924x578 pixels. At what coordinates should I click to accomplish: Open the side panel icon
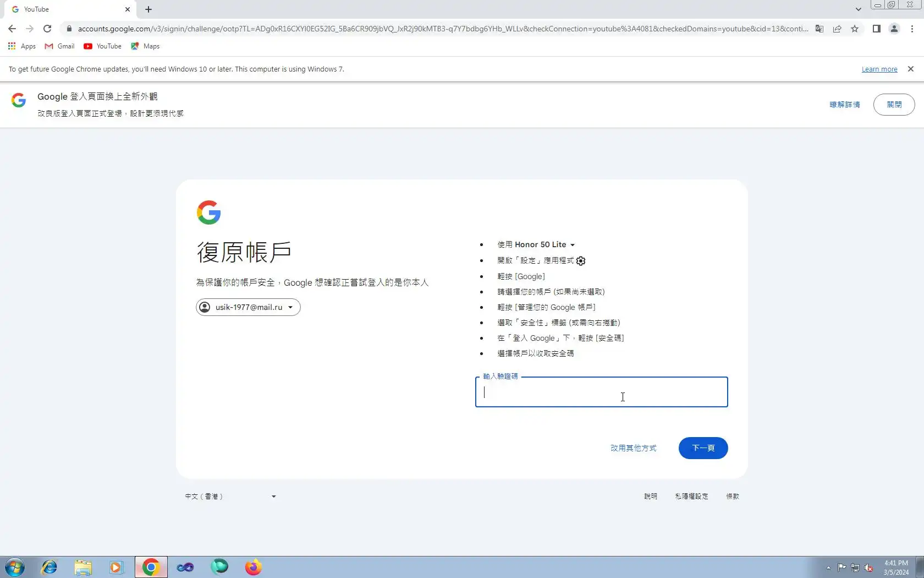[877, 29]
